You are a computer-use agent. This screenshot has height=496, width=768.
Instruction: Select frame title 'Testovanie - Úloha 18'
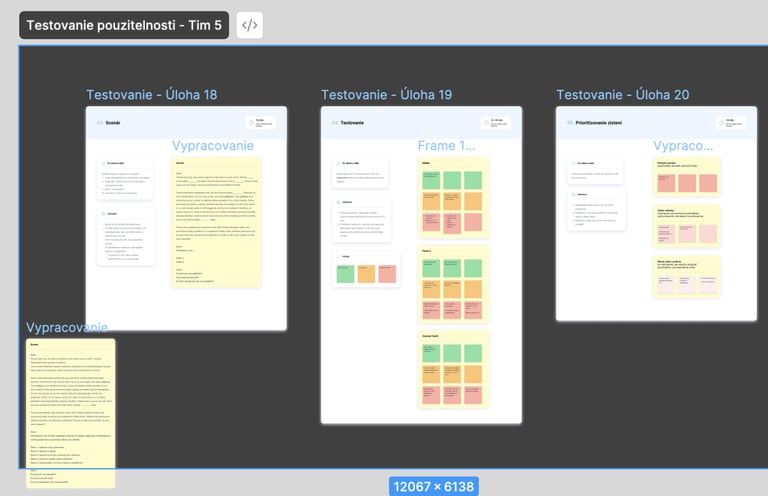(152, 94)
